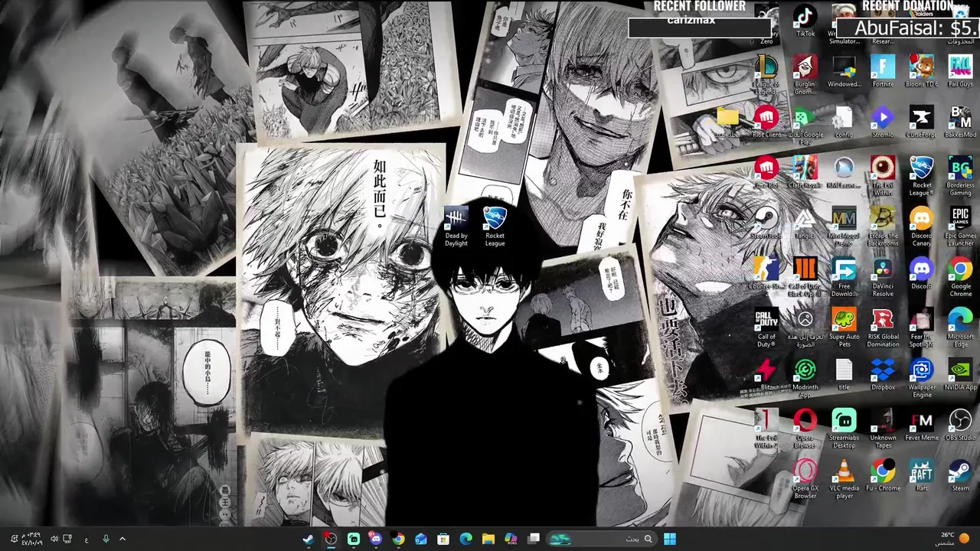Launch Burglin' Gnomes from the desktop
The width and height of the screenshot is (980, 551).
click(x=805, y=74)
